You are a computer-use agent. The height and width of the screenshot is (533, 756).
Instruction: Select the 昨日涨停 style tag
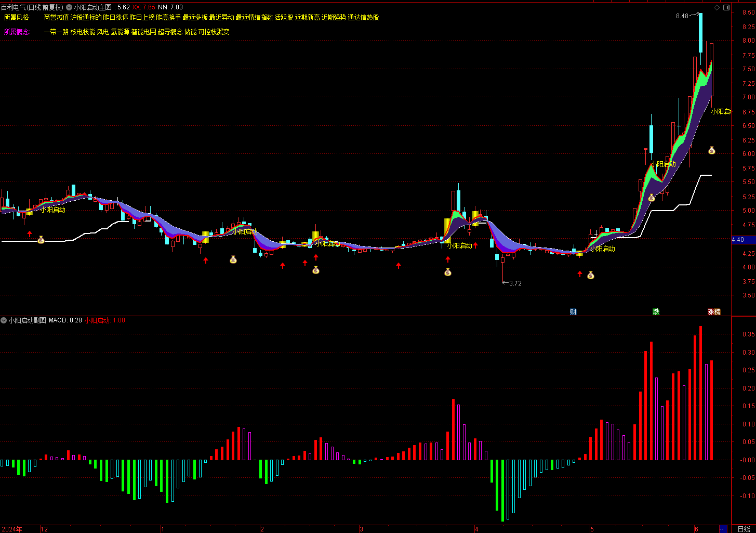(115, 17)
